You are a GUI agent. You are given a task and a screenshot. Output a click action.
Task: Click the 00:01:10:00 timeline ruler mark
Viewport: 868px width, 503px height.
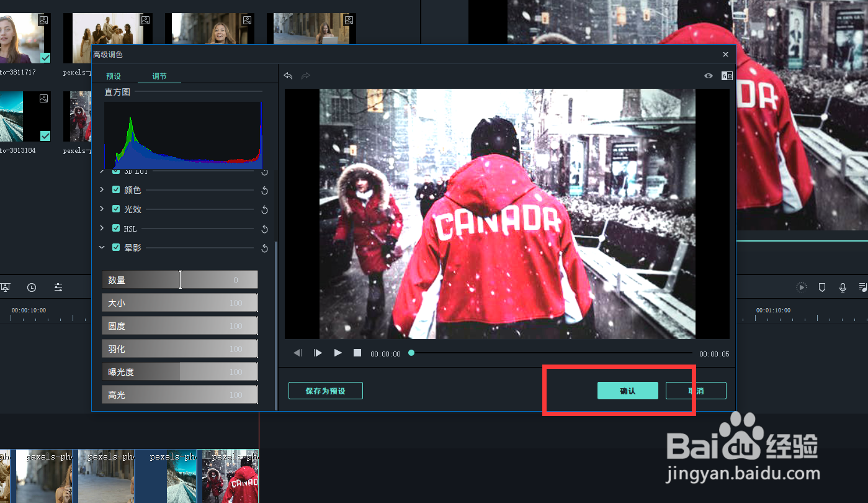pyautogui.click(x=773, y=310)
